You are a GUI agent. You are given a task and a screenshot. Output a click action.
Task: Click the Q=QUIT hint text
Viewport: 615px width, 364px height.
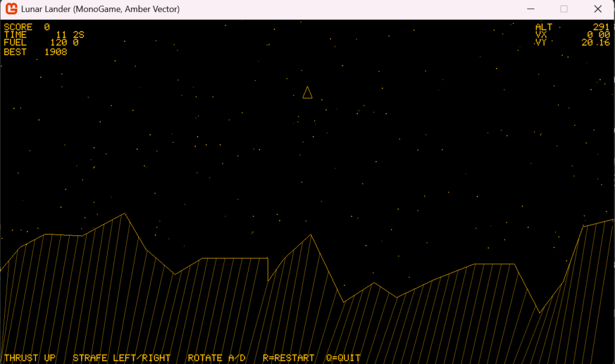tap(344, 358)
